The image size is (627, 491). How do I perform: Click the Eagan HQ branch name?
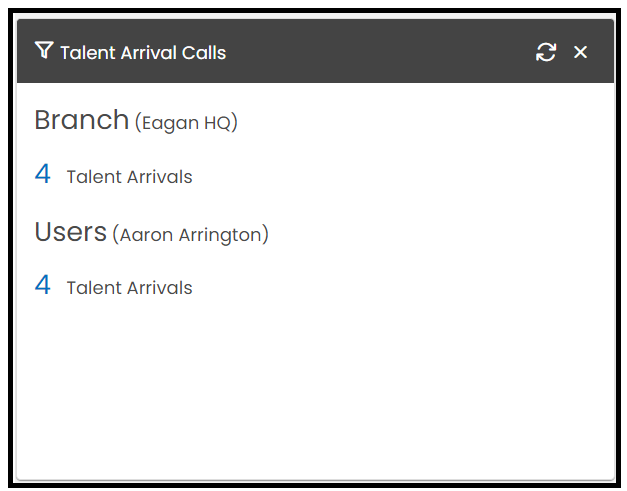coord(186,122)
